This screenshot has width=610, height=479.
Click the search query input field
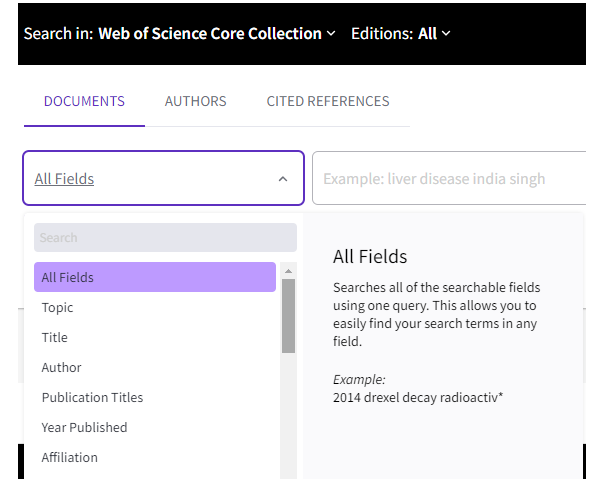coord(449,178)
